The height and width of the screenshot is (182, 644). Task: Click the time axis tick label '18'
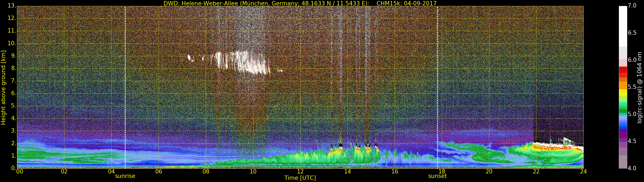coord(442,172)
